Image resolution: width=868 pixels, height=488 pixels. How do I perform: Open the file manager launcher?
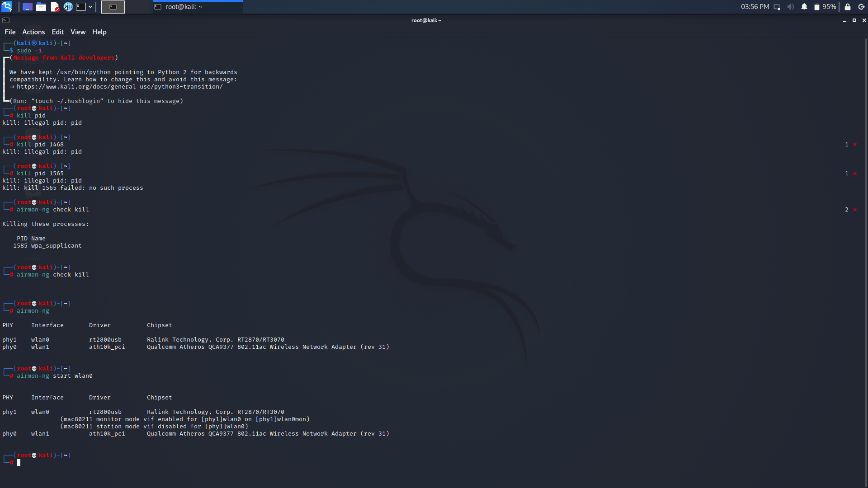41,7
